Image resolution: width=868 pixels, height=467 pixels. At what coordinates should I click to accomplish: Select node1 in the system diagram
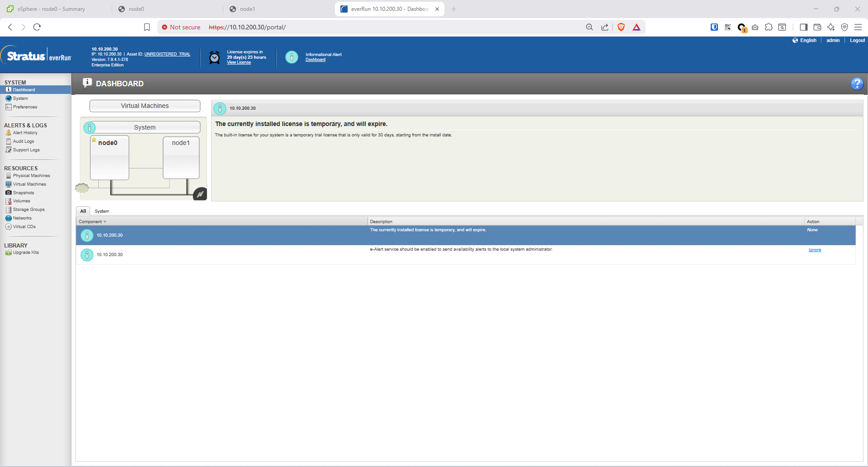pyautogui.click(x=181, y=158)
